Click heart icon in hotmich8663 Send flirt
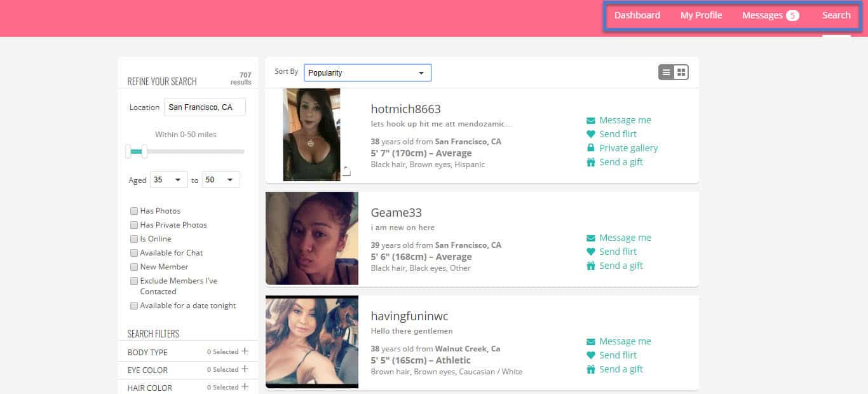This screenshot has width=868, height=394. [x=591, y=134]
